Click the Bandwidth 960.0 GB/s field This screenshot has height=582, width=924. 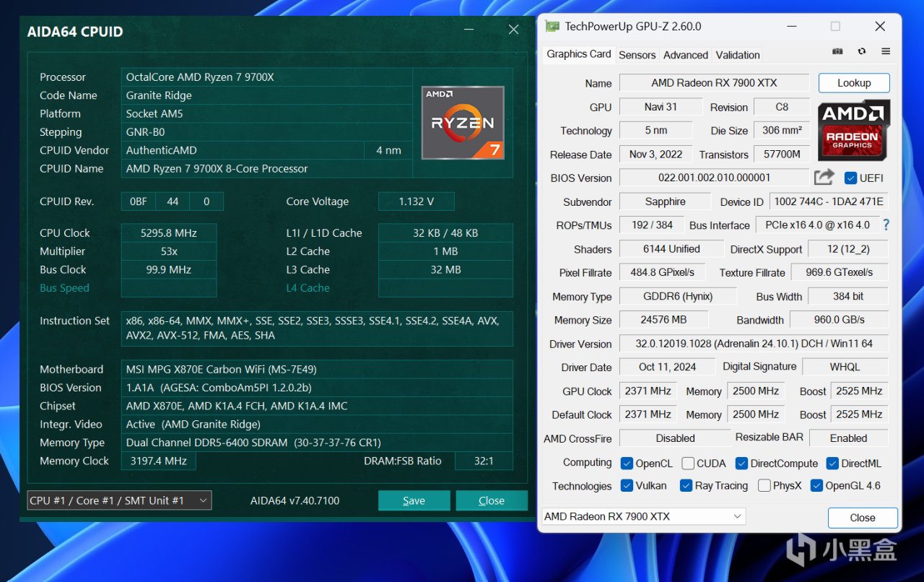[840, 320]
